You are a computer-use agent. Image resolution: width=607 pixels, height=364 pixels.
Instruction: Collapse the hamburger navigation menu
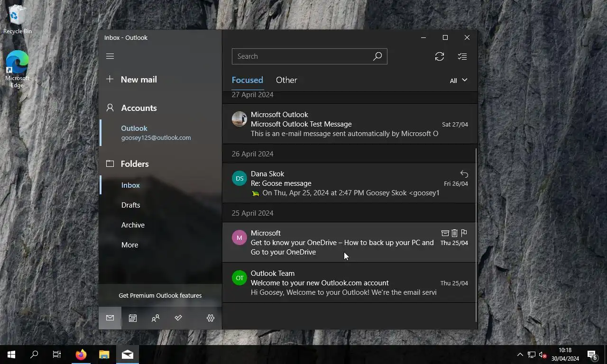coord(110,56)
